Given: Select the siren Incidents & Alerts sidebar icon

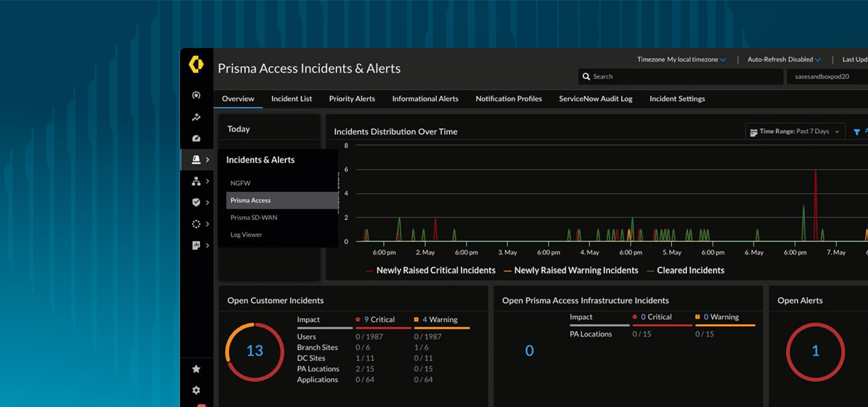Looking at the screenshot, I should [x=196, y=159].
